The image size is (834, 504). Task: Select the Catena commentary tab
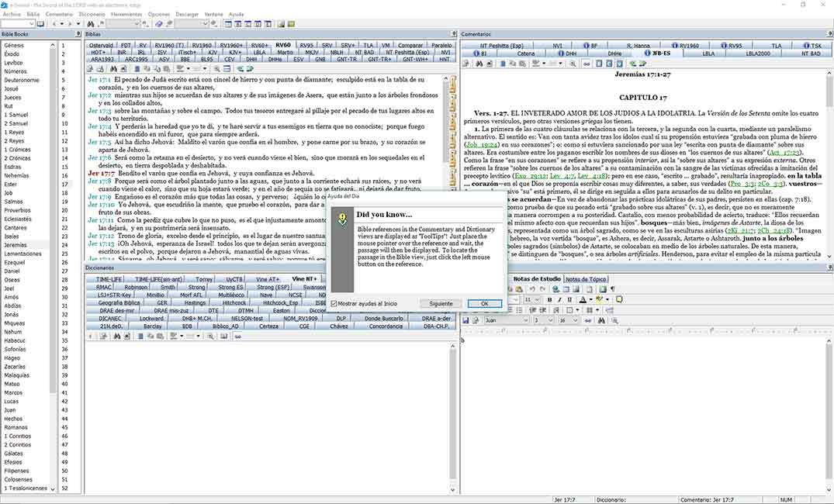coord(526,54)
